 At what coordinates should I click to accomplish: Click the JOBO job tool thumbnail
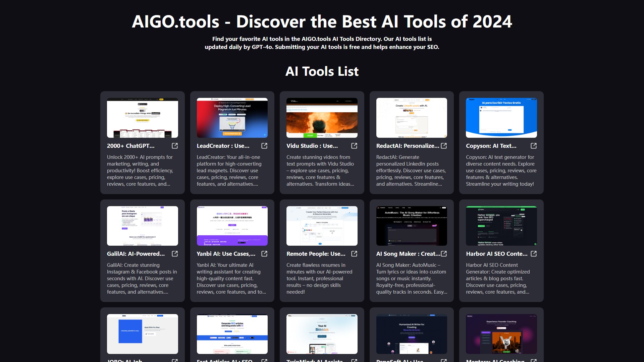pos(143,334)
